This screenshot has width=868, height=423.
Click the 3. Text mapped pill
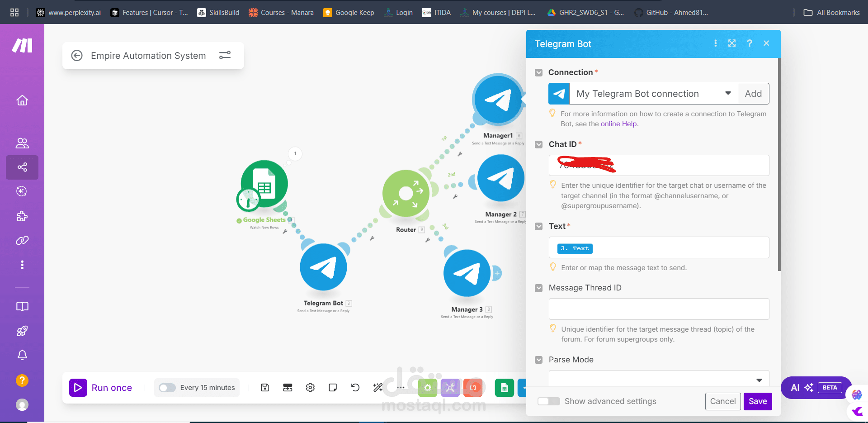(x=575, y=248)
